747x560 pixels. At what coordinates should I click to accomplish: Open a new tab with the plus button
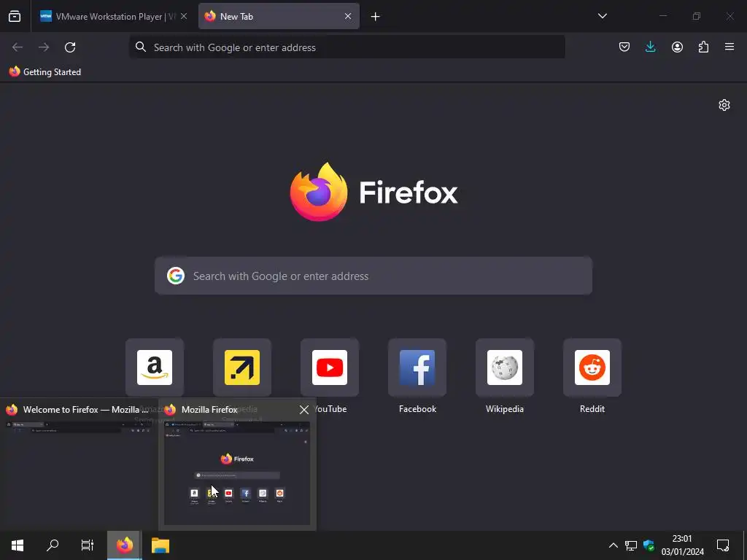point(376,17)
